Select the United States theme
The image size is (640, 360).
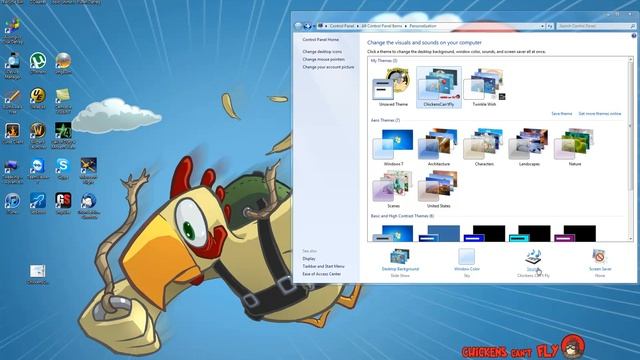438,189
